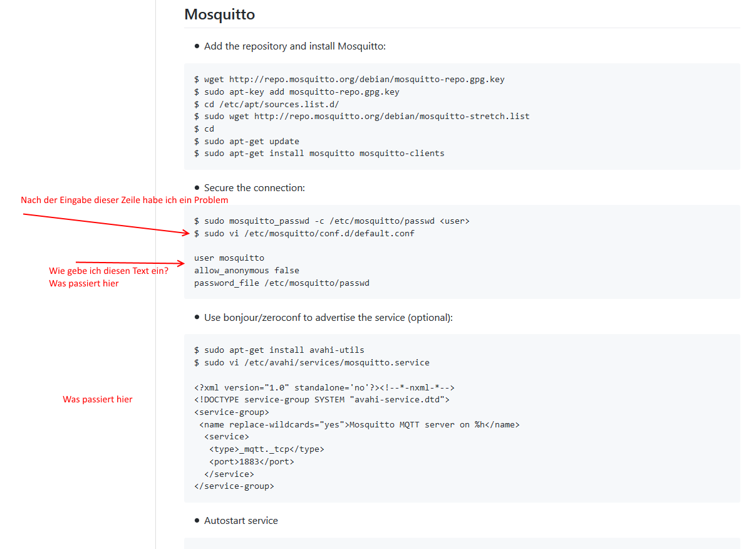
Task: Click the Mosquitto section heading
Action: 219,14
